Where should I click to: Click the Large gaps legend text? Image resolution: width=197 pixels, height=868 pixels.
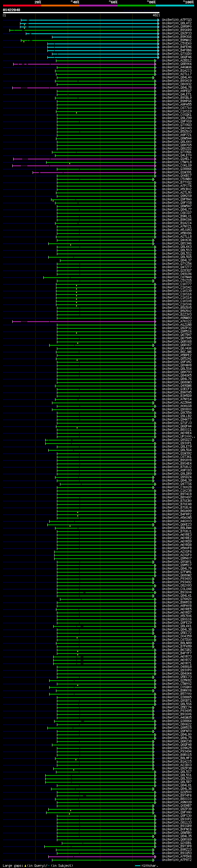pyautogui.click(x=38, y=865)
